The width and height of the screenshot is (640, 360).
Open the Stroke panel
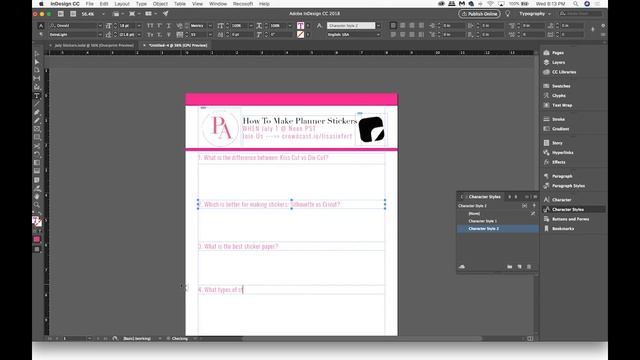[558, 119]
